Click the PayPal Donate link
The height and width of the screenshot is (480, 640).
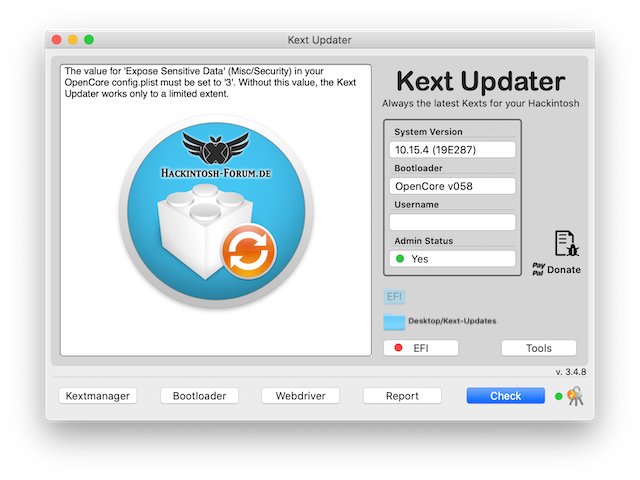tap(557, 269)
